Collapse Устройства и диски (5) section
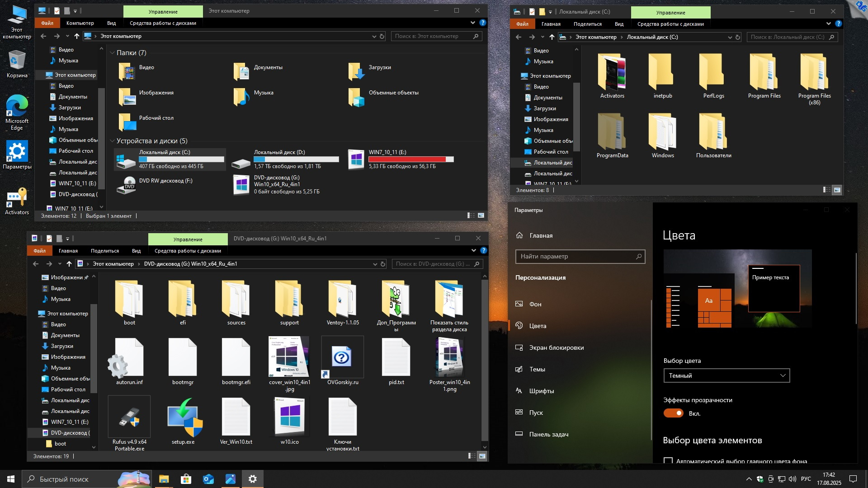The image size is (868, 488). (112, 141)
